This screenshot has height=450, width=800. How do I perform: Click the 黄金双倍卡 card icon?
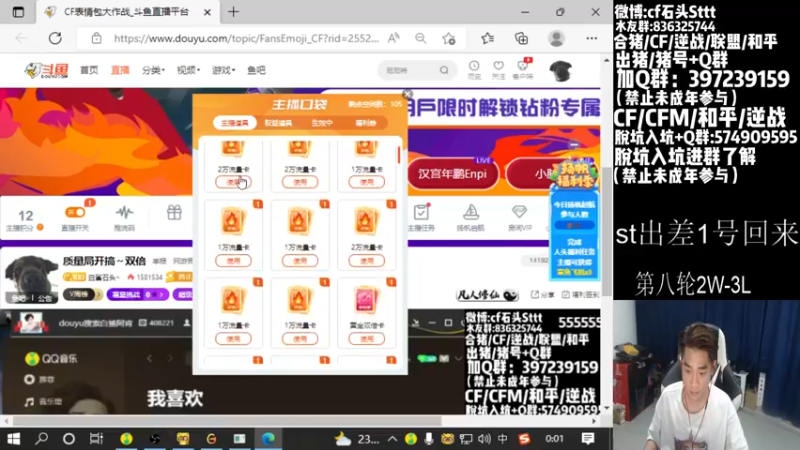(x=366, y=300)
